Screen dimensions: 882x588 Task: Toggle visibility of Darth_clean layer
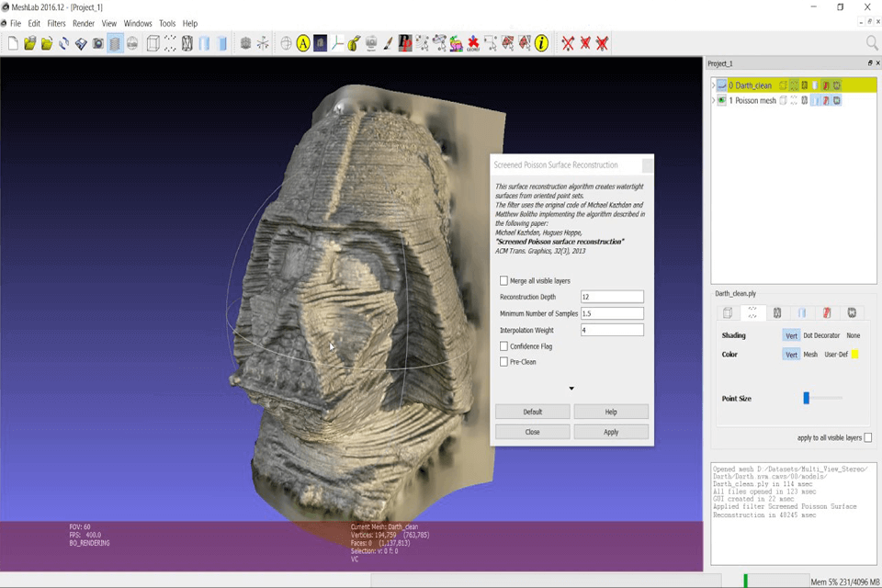coord(722,85)
